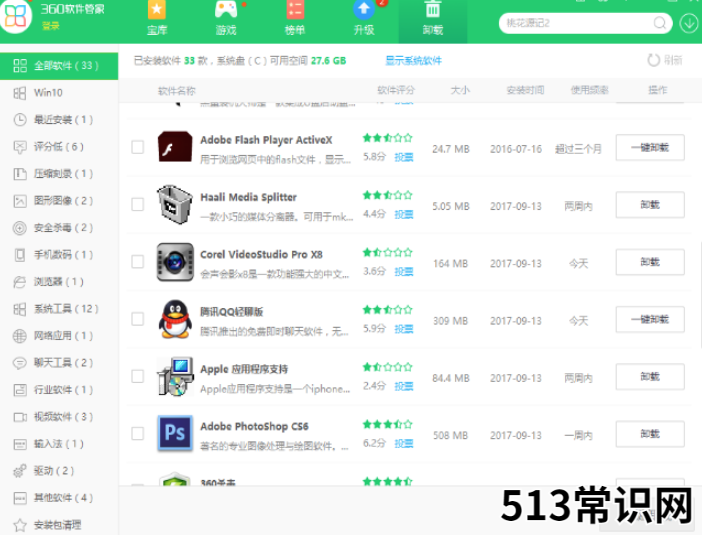
Task: Click the 显示系统软件 link
Action: 413,60
